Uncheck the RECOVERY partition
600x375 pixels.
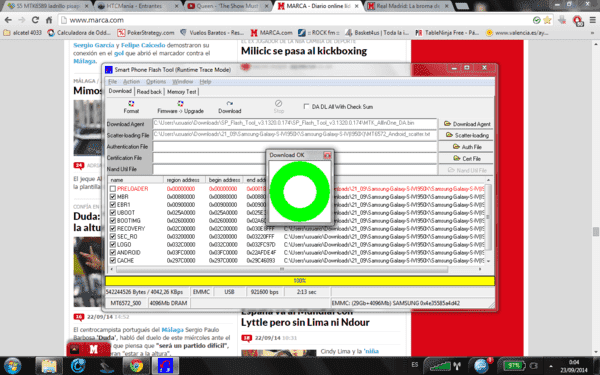(x=112, y=229)
